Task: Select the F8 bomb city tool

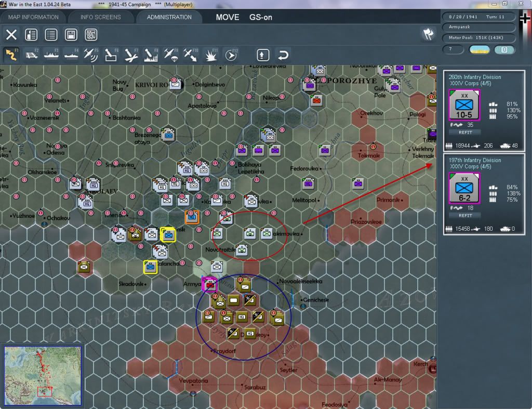Action: pyautogui.click(x=151, y=55)
